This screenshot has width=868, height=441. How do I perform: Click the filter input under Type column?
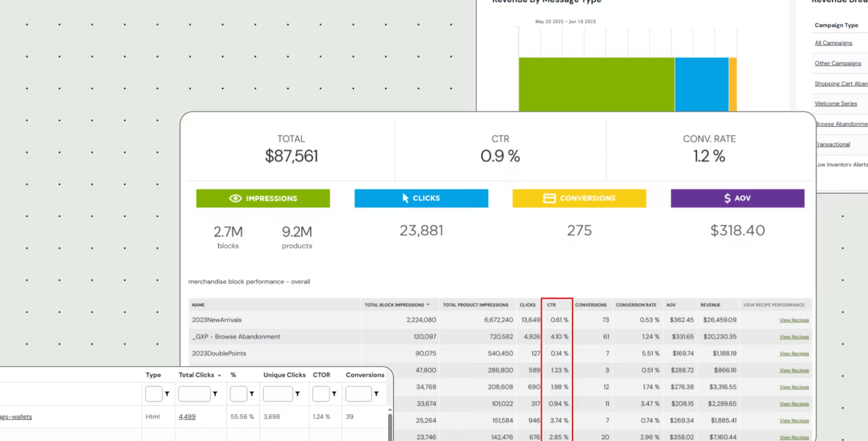point(154,394)
